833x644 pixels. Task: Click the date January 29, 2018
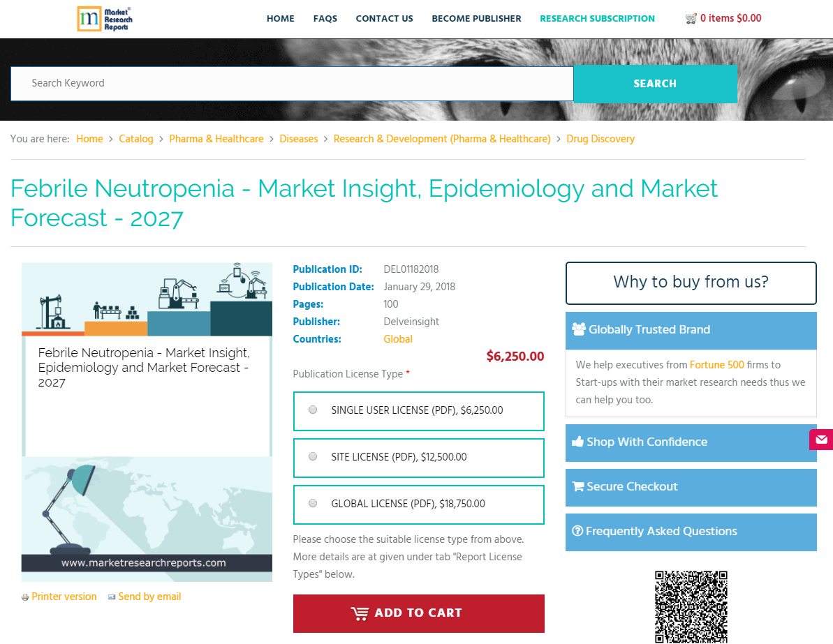point(419,287)
